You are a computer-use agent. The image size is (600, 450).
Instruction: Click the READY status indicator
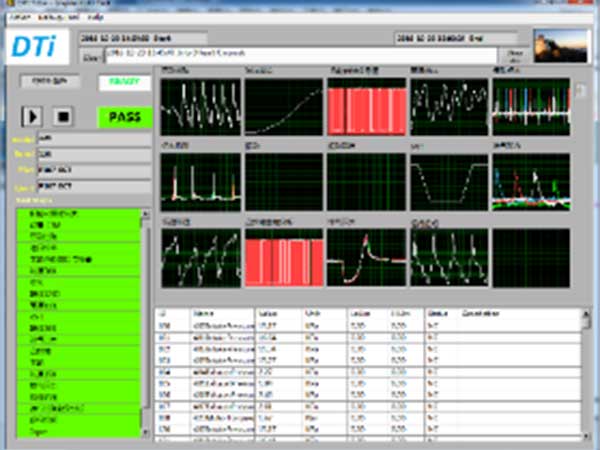point(125,83)
